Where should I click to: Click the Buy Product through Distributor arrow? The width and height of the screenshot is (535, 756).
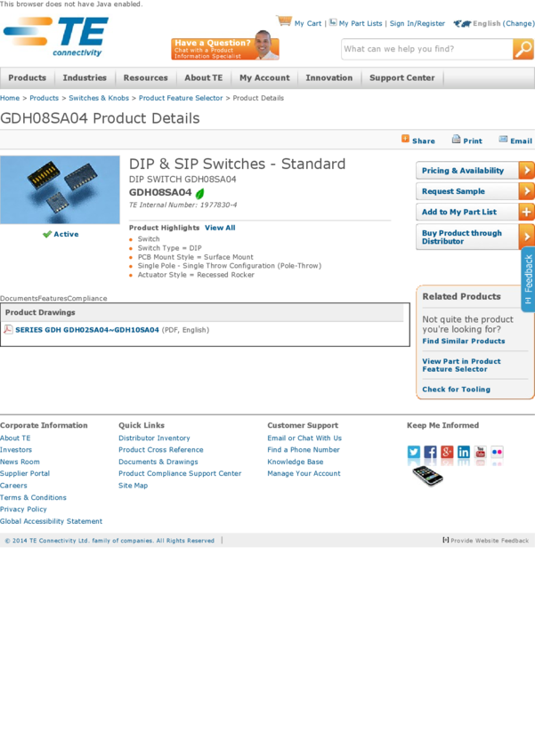point(526,237)
